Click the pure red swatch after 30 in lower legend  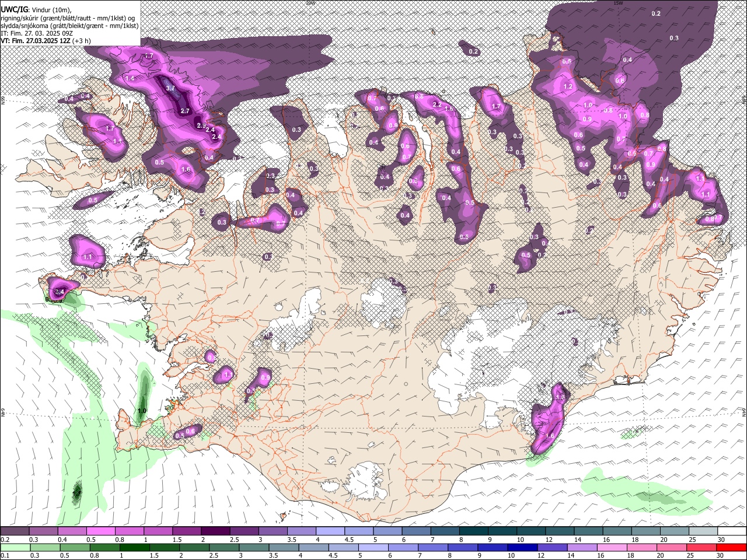[732, 547]
